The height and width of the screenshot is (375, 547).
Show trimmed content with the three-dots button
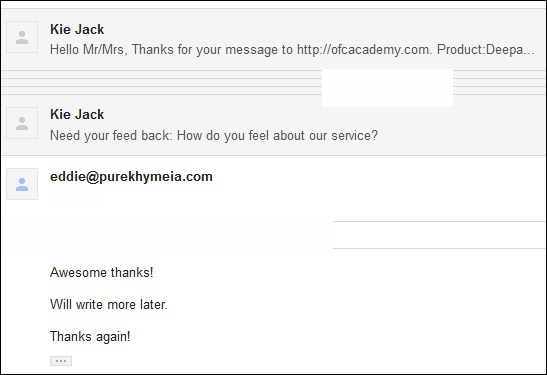61,361
